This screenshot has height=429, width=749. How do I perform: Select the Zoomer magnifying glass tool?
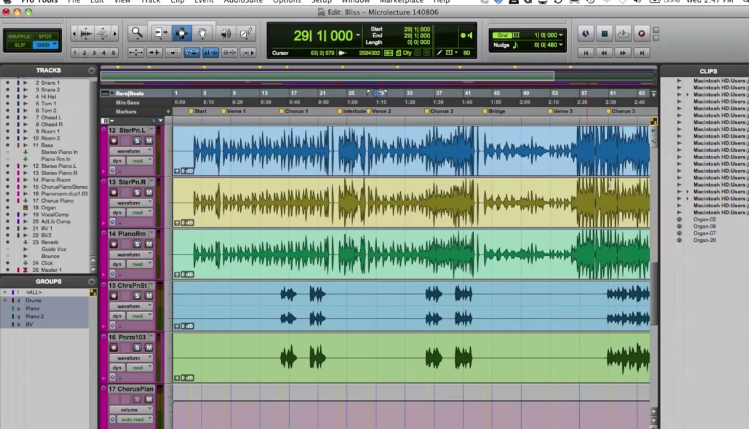point(137,33)
